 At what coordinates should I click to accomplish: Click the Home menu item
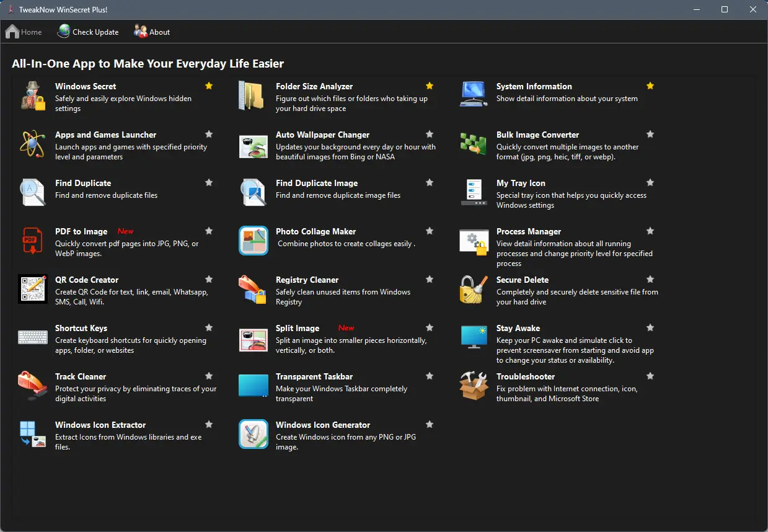[24, 32]
